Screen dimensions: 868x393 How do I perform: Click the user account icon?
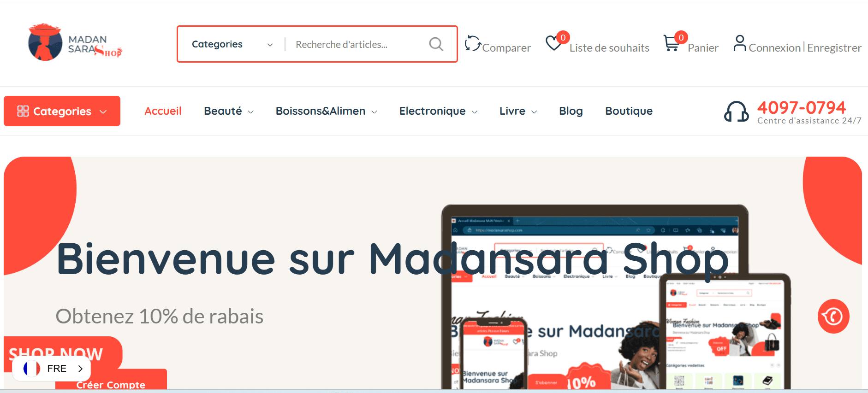click(740, 43)
